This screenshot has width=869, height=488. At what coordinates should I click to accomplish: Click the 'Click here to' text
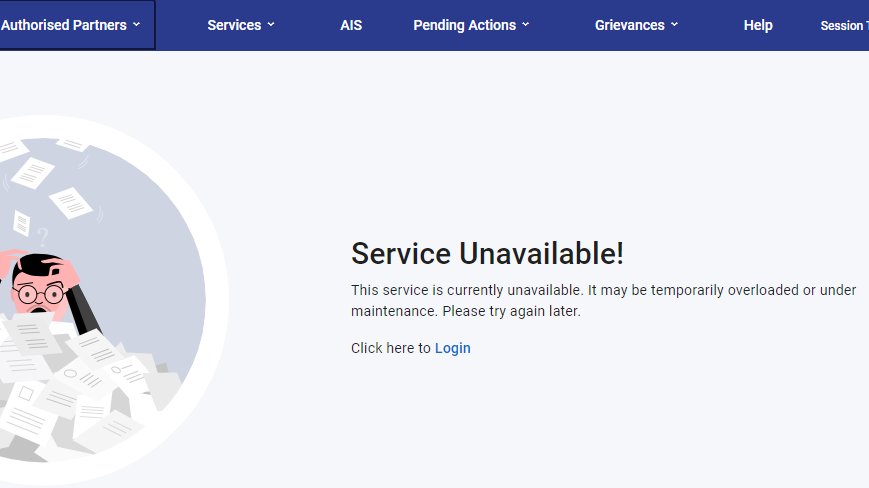[x=391, y=348]
